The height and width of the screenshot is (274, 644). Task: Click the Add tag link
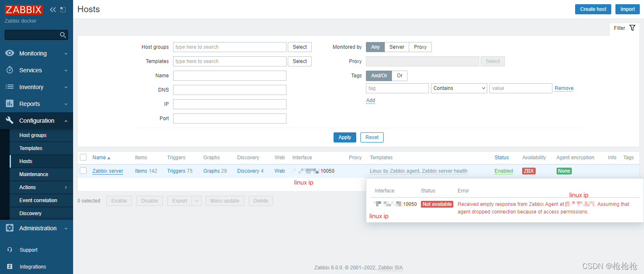(371, 100)
